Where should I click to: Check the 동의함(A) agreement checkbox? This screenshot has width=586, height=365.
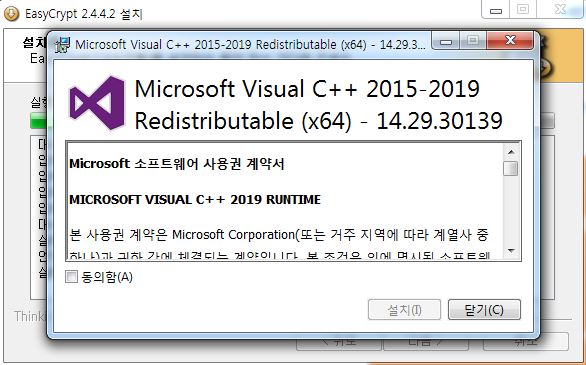[x=71, y=277]
